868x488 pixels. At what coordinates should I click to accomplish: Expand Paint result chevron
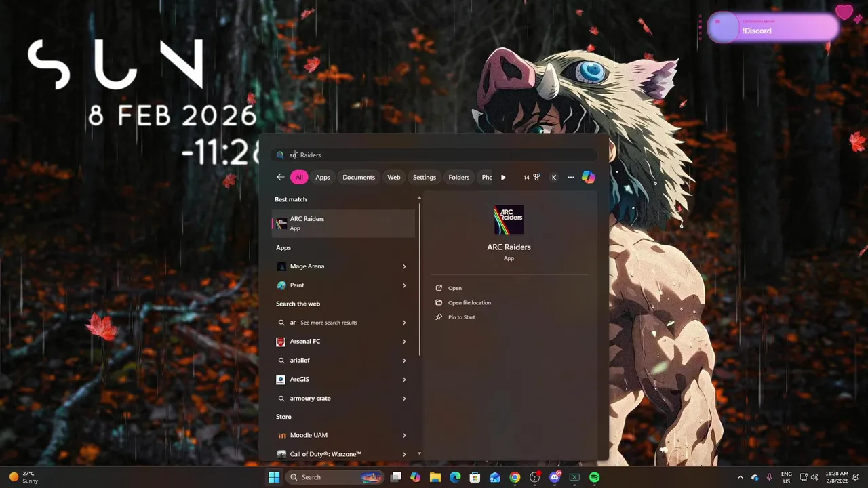pyautogui.click(x=404, y=285)
